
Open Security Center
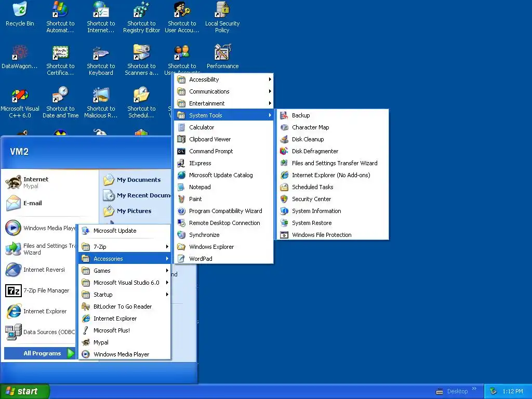click(x=333, y=199)
